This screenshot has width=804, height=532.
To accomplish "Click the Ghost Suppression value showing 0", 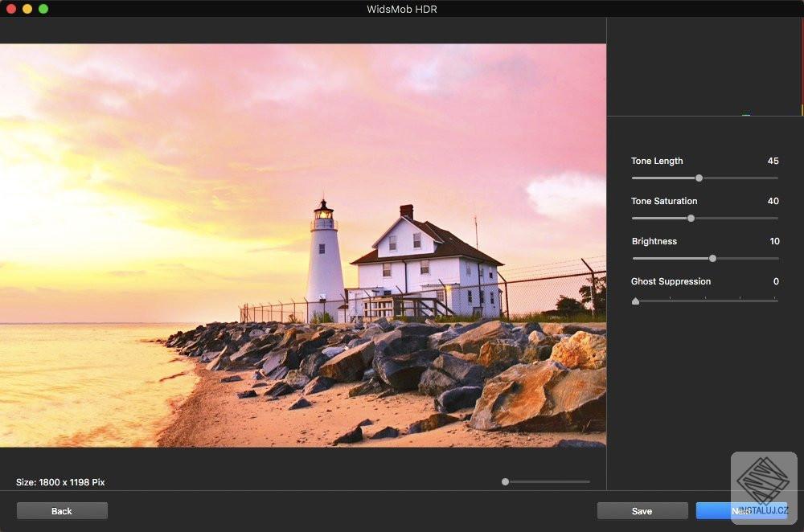I will 776,281.
